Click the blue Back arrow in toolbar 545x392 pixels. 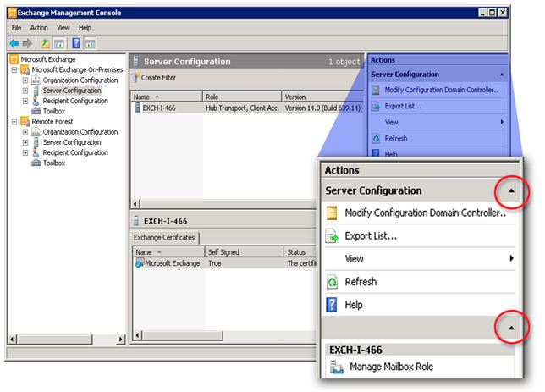tap(14, 43)
